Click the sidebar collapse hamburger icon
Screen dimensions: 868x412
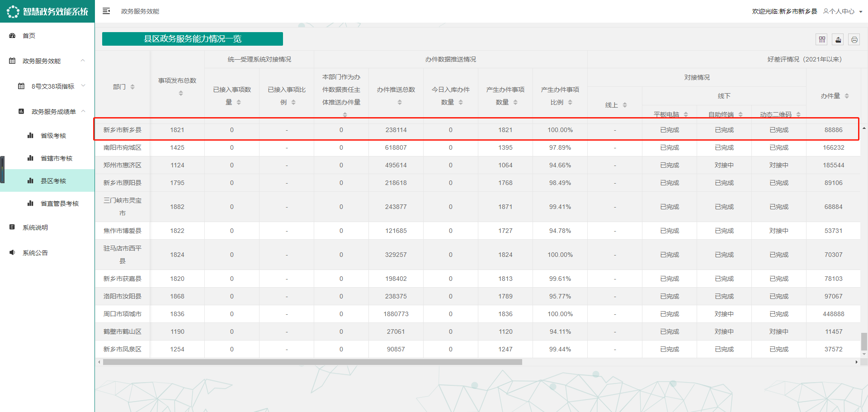tap(106, 11)
